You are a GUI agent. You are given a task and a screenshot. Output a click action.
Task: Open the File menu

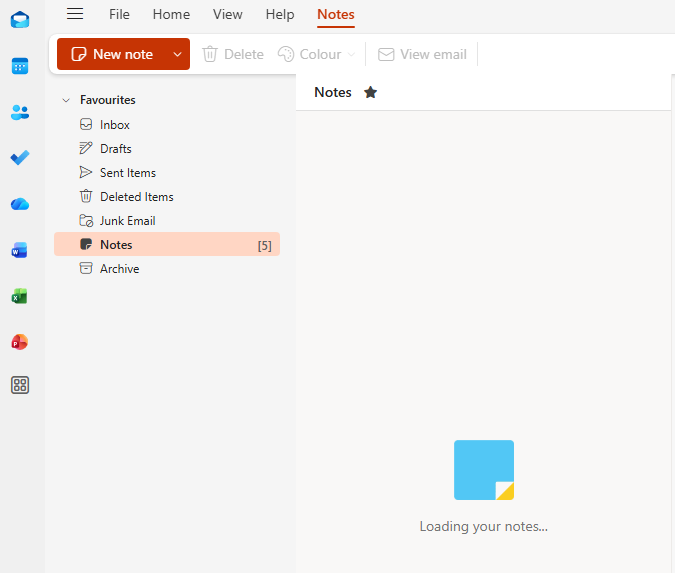coord(119,14)
